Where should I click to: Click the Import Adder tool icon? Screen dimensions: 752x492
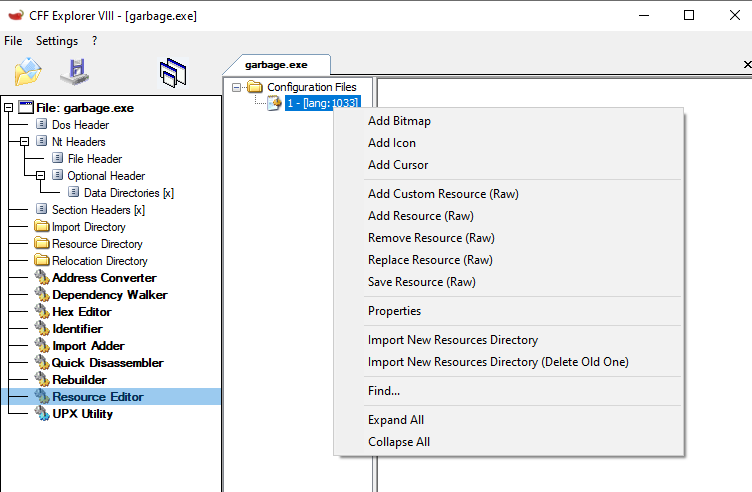coord(42,345)
